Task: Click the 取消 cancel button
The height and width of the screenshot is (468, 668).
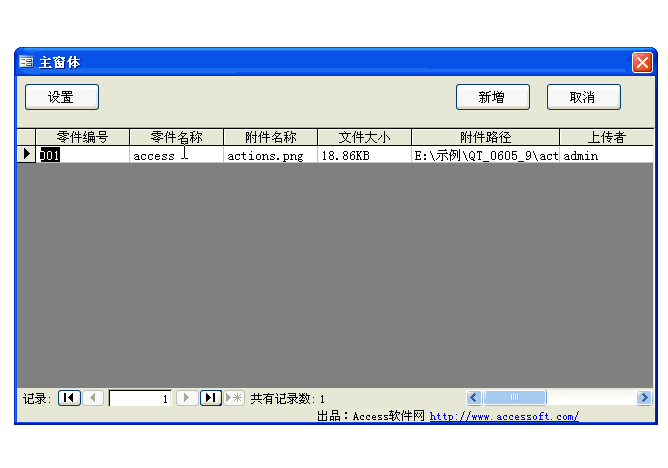Action: pyautogui.click(x=584, y=97)
